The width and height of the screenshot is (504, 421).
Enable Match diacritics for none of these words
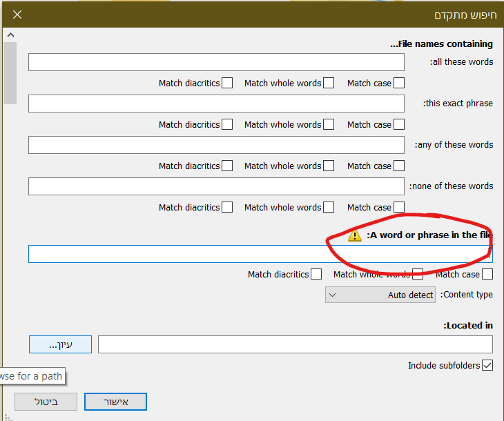click(x=227, y=207)
